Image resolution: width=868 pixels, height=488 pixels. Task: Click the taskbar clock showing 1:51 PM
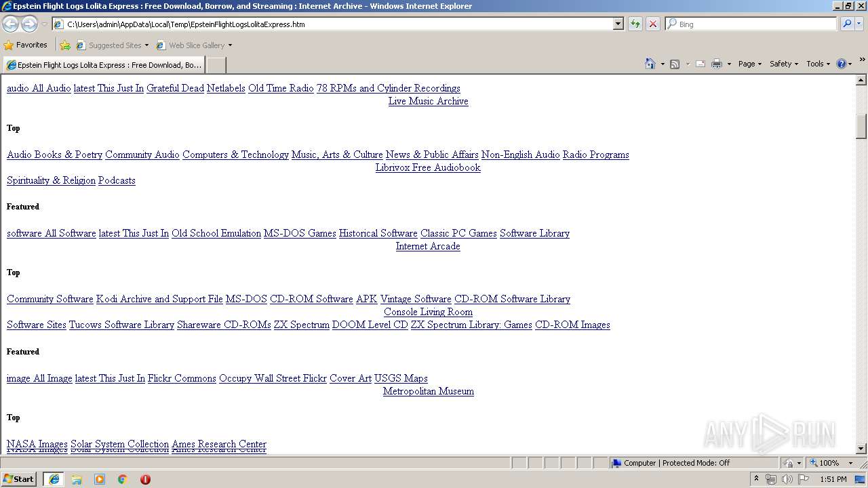point(833,479)
